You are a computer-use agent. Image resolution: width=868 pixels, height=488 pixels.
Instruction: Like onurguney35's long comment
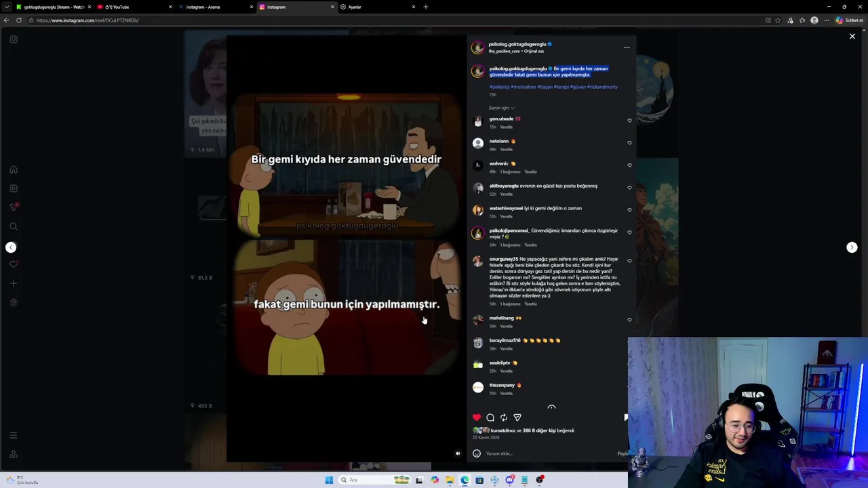pos(629,261)
